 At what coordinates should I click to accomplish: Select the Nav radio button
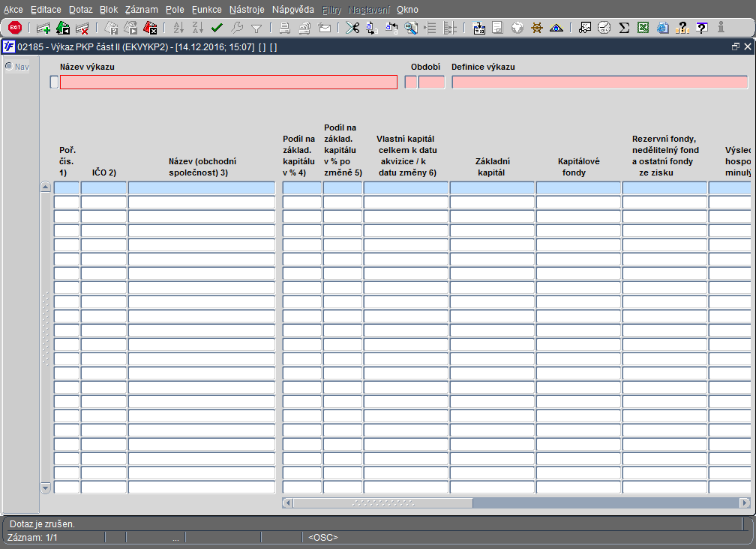coord(9,67)
